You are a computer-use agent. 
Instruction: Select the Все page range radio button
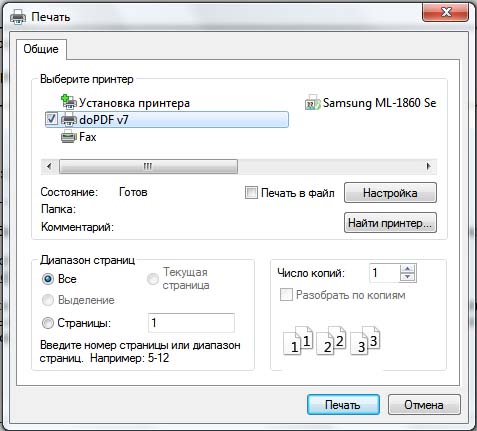(48, 279)
